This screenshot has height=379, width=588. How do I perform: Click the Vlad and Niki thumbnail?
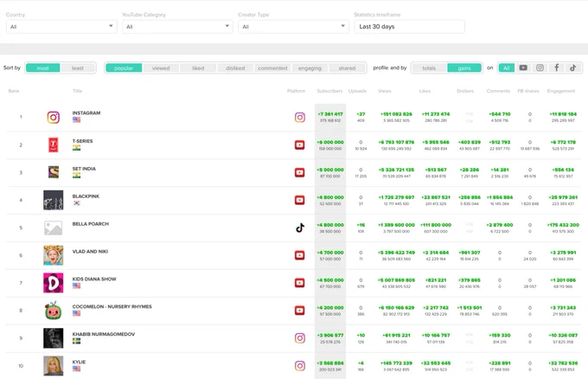[54, 255]
